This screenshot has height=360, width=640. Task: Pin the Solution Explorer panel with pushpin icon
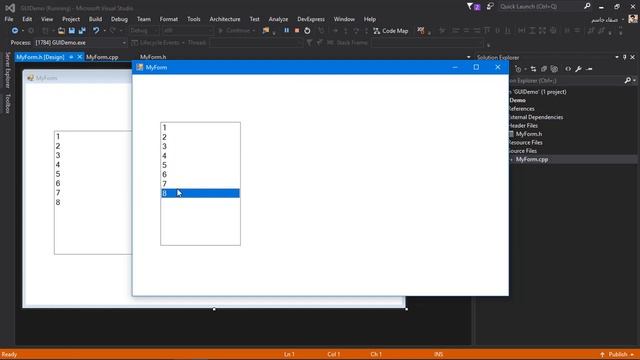624,57
